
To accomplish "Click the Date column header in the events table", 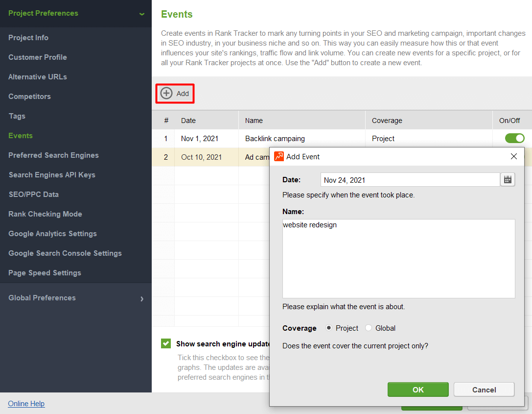I will (188, 120).
